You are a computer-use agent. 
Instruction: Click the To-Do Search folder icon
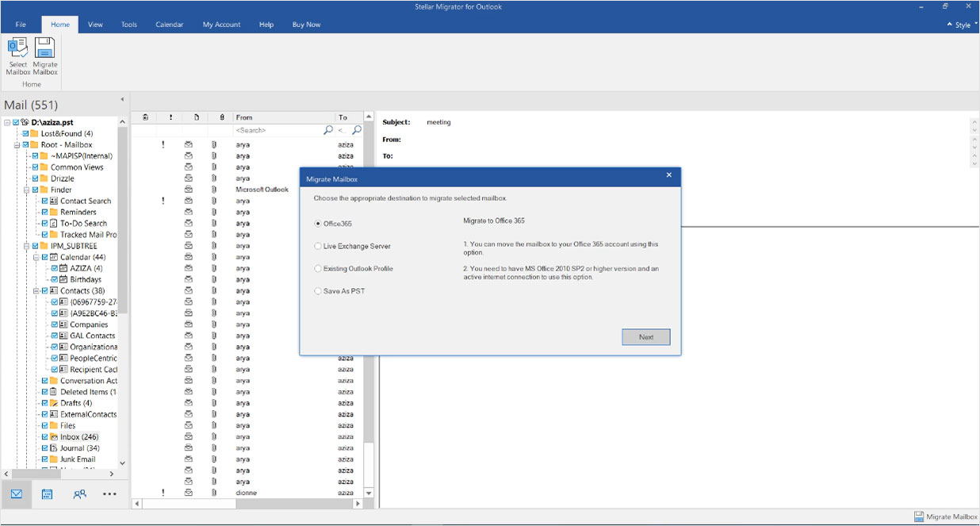54,223
